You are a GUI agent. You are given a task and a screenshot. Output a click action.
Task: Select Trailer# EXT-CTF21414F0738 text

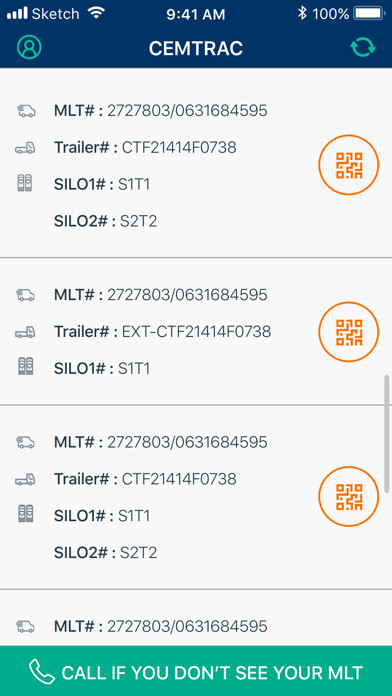tap(162, 331)
